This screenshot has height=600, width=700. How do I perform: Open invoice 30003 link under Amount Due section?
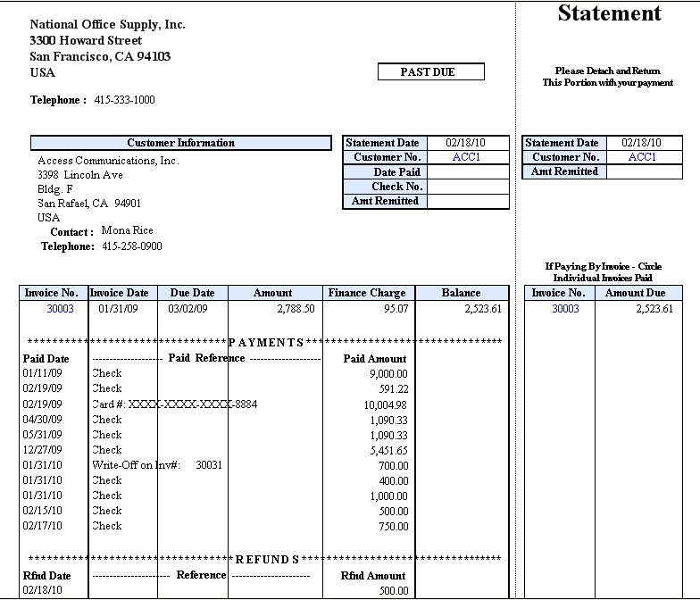(565, 309)
